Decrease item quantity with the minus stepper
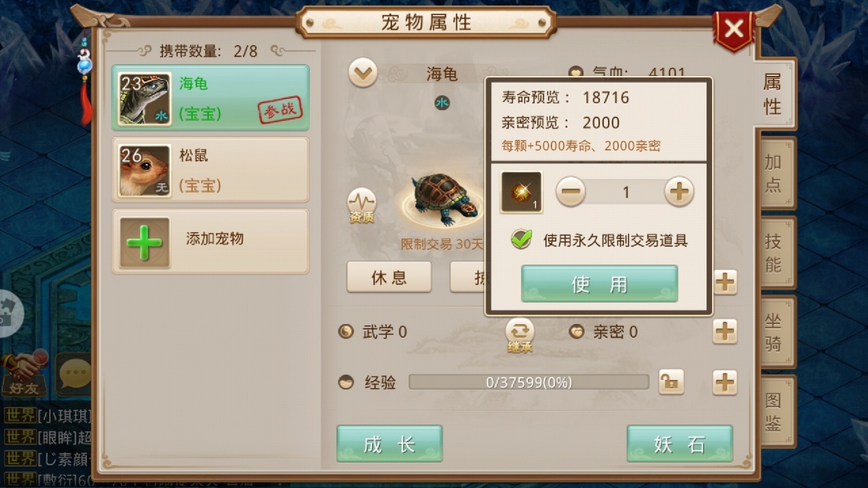 point(570,192)
